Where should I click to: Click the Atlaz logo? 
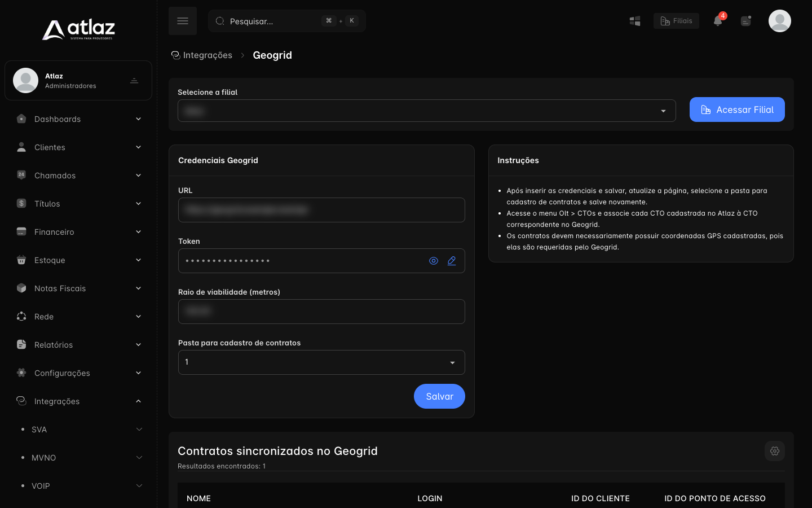(78, 30)
